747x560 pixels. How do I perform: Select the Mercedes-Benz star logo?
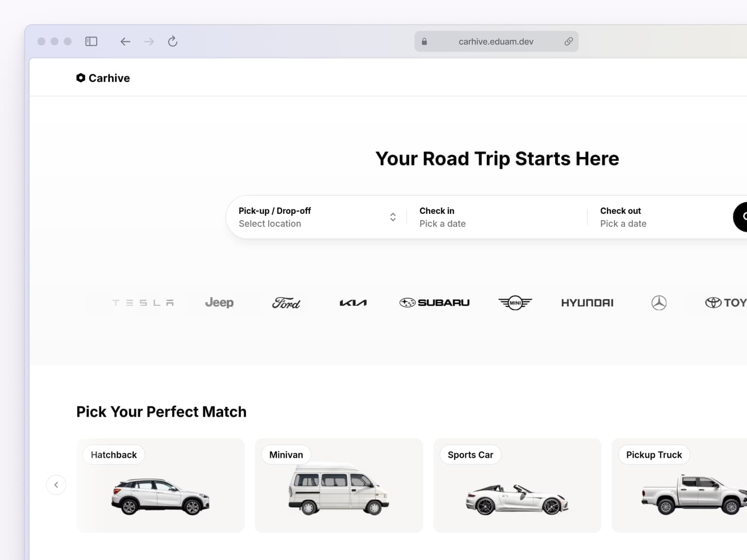point(659,303)
